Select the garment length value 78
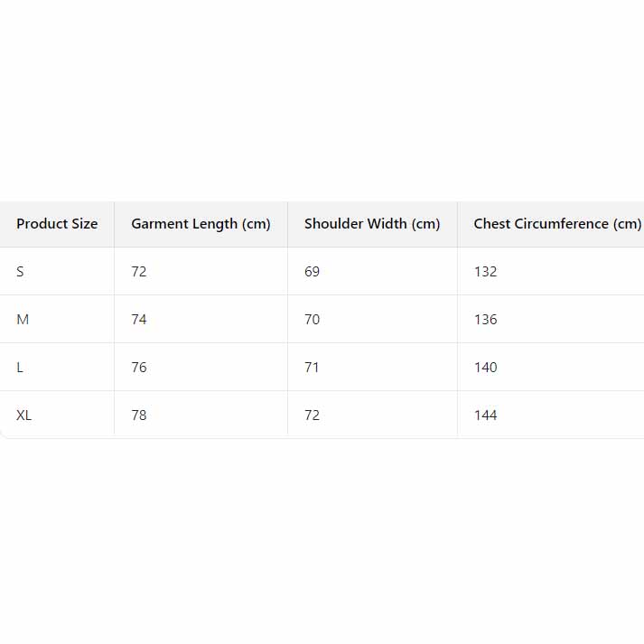The height and width of the screenshot is (644, 644). pos(139,415)
